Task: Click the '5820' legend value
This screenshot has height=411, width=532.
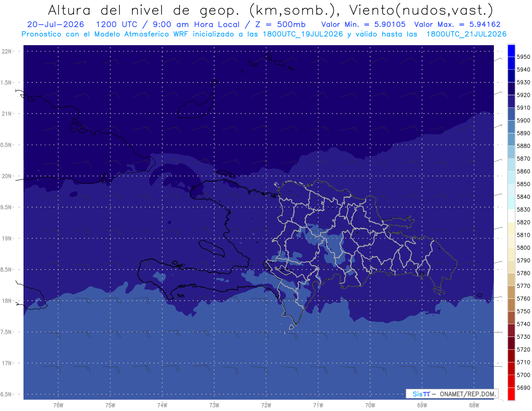Action: [524, 222]
